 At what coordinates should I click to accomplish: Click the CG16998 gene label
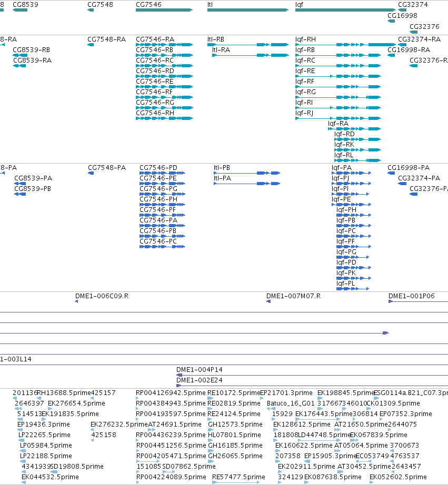[x=403, y=15]
